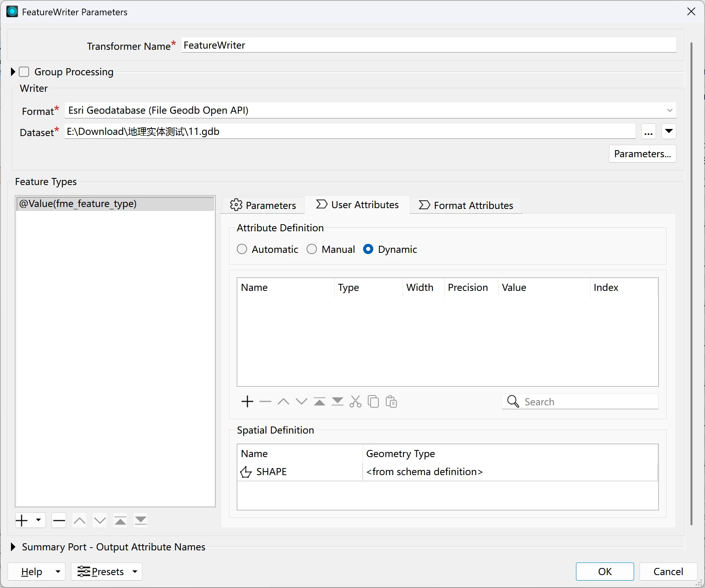The width and height of the screenshot is (705, 588).
Task: Move attribute up one row
Action: [283, 401]
